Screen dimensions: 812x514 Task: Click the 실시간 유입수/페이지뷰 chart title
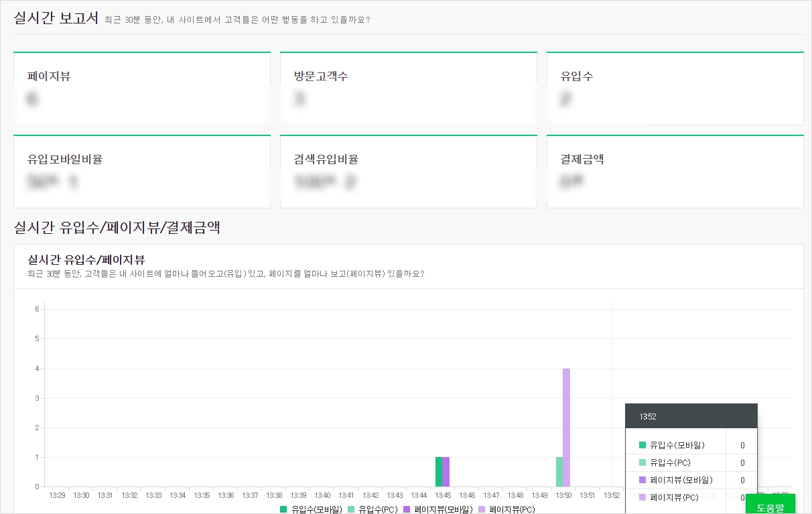86,259
